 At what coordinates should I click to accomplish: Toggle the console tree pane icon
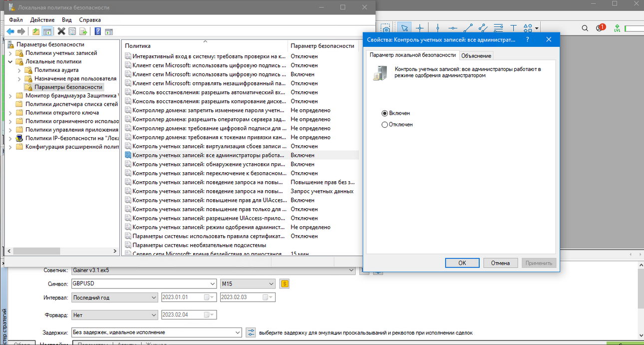point(47,31)
